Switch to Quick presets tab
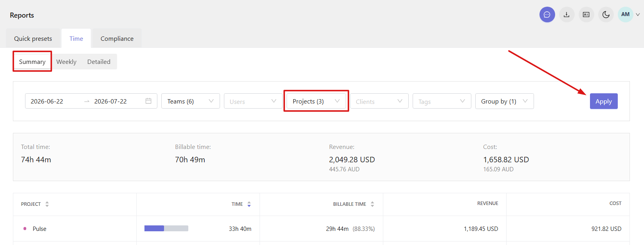The width and height of the screenshot is (644, 245). pyautogui.click(x=33, y=38)
